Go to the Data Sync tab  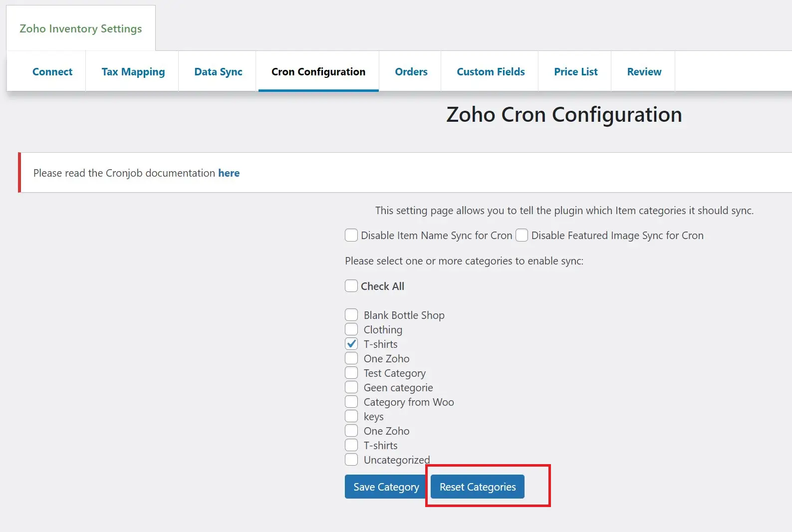click(x=218, y=71)
